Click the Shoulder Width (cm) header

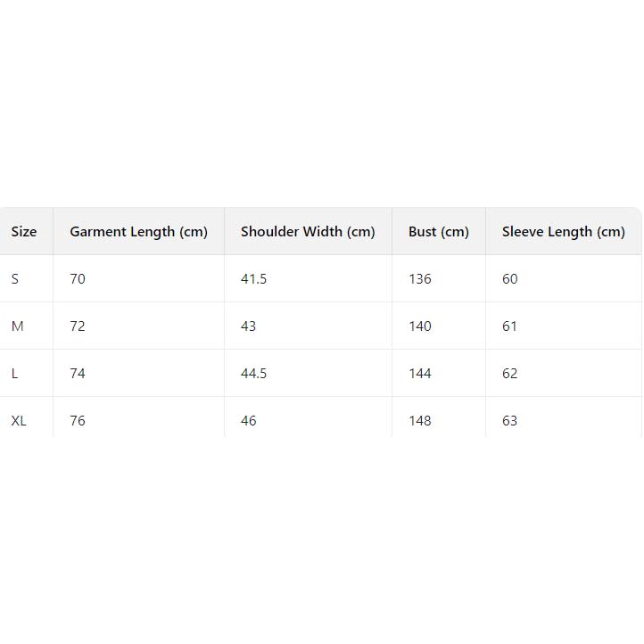(x=308, y=232)
